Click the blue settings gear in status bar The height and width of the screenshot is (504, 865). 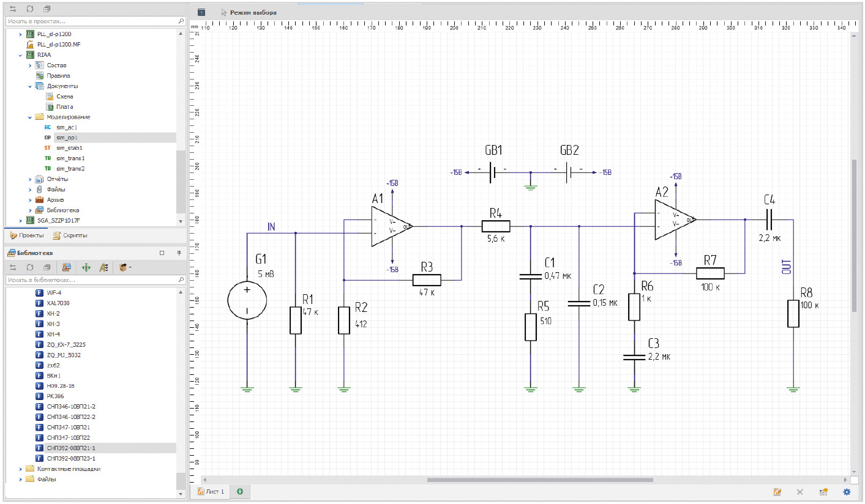[847, 492]
